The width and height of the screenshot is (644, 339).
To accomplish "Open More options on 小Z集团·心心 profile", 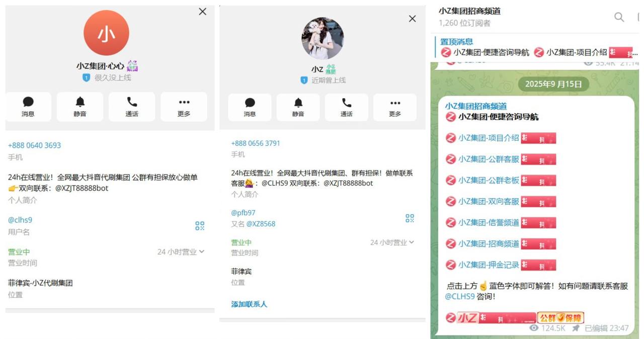I will (184, 107).
